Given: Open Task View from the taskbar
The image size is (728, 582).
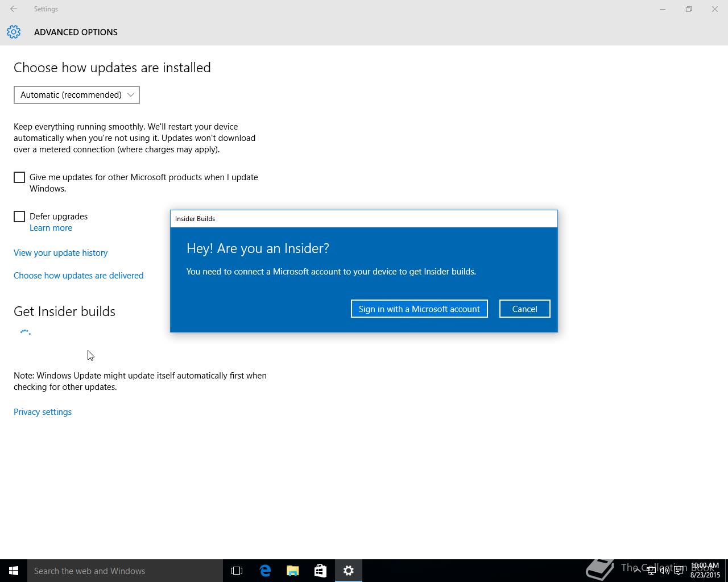Looking at the screenshot, I should coord(237,571).
